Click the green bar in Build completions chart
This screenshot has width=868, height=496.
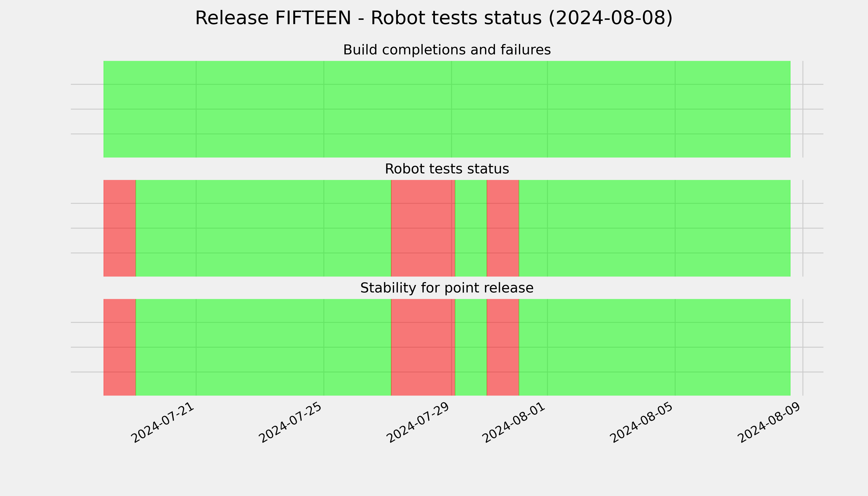click(447, 109)
